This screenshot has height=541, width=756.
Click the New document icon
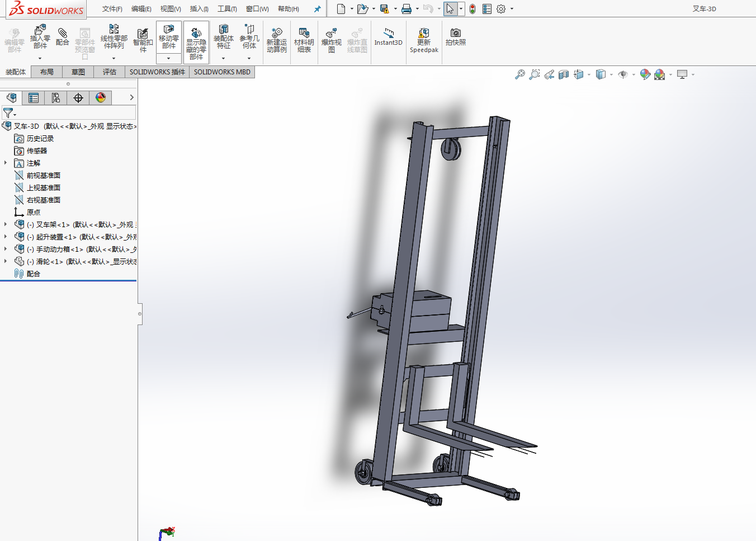[341, 9]
